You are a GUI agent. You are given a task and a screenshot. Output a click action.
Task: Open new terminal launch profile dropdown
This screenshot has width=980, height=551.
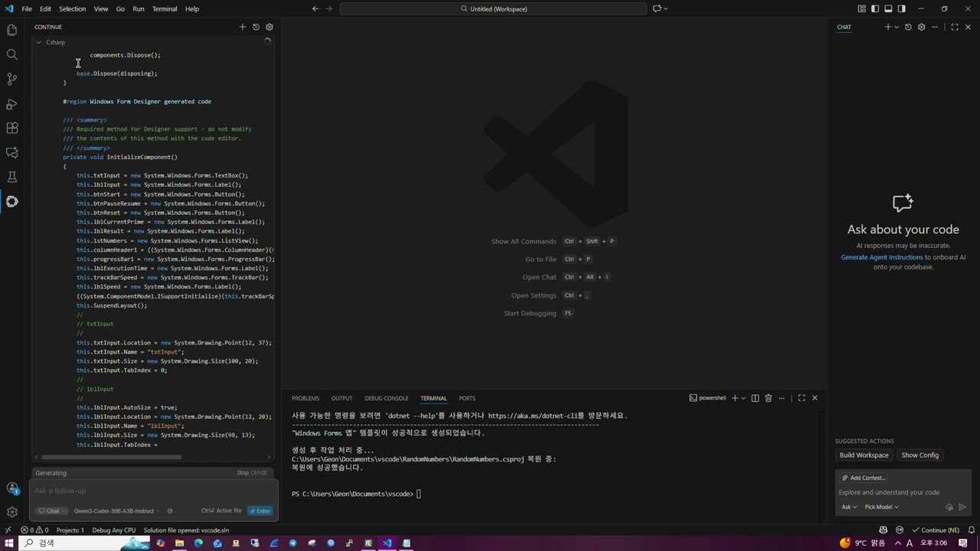743,398
